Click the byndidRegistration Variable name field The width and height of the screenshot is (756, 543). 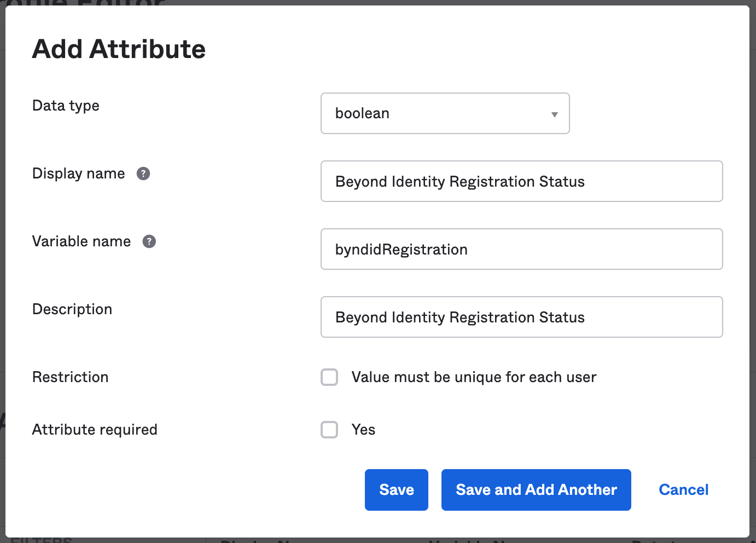pos(521,249)
